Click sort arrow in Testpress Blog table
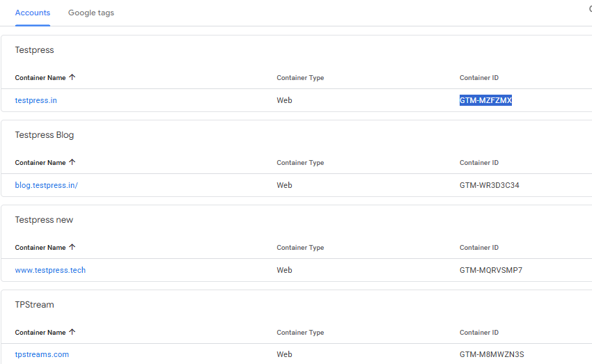 point(72,162)
